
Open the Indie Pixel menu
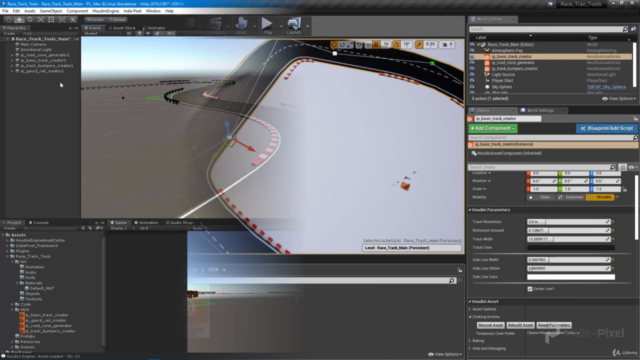pyautogui.click(x=133, y=11)
